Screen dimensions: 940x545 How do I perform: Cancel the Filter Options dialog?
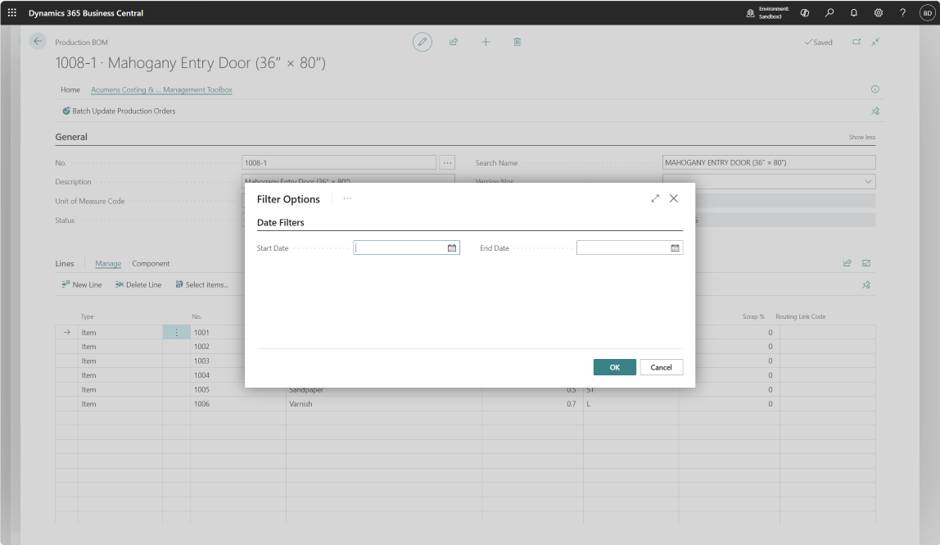point(661,367)
